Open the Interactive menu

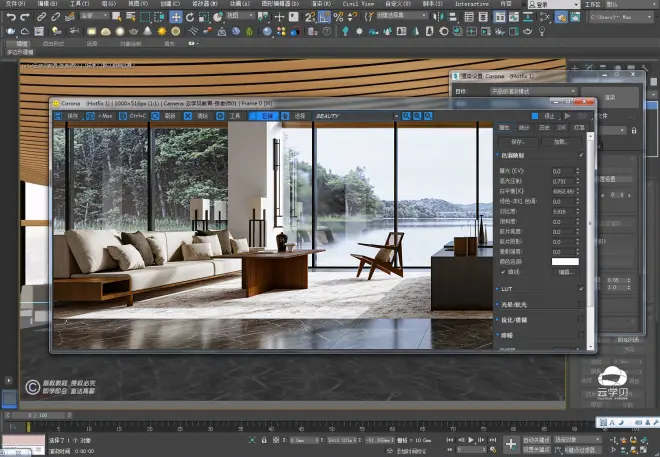[x=472, y=4]
